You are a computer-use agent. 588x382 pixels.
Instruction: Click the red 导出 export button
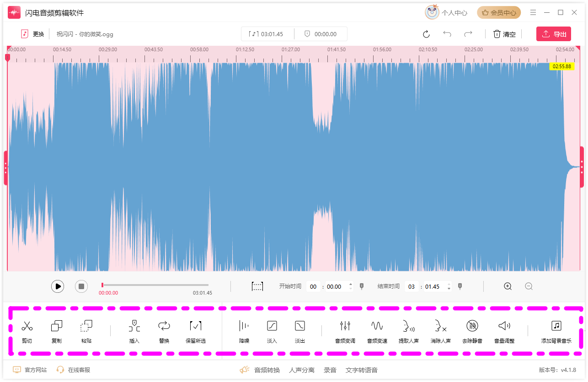[x=554, y=34]
